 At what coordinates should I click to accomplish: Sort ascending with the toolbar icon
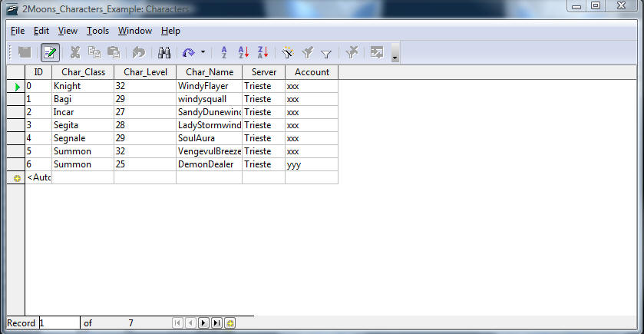[x=243, y=52]
